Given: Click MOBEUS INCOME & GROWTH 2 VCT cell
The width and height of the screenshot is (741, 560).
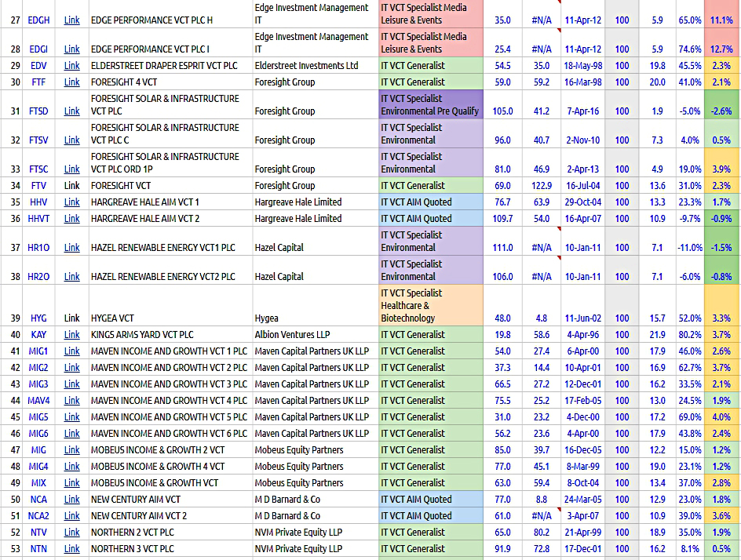Looking at the screenshot, I should pos(170,450).
